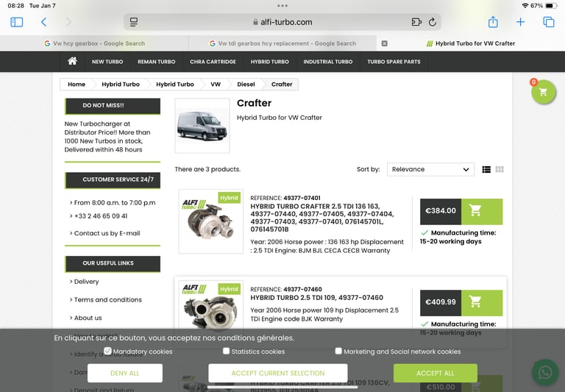
Task: Click the VW breadcrumb
Action: (216, 85)
